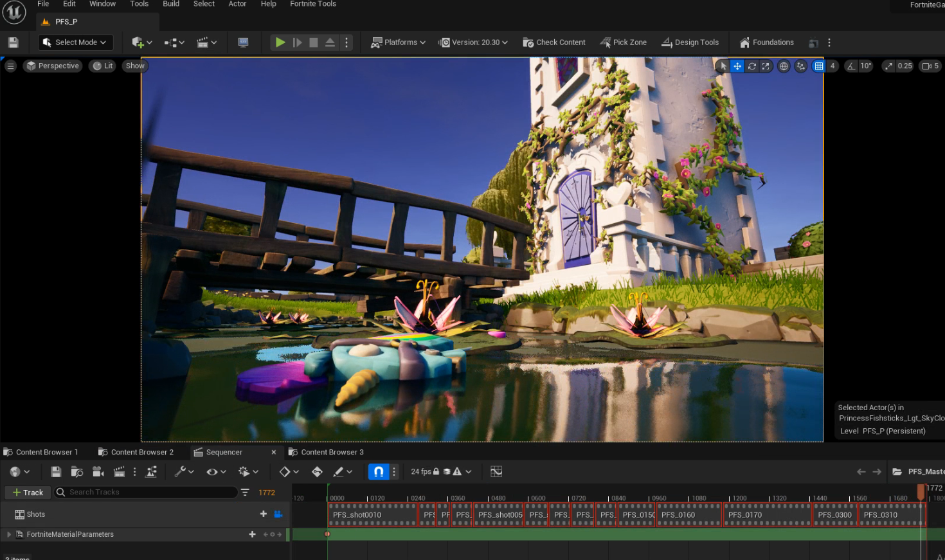Click the Foundations toolbar icon
This screenshot has height=560, width=945.
(766, 42)
